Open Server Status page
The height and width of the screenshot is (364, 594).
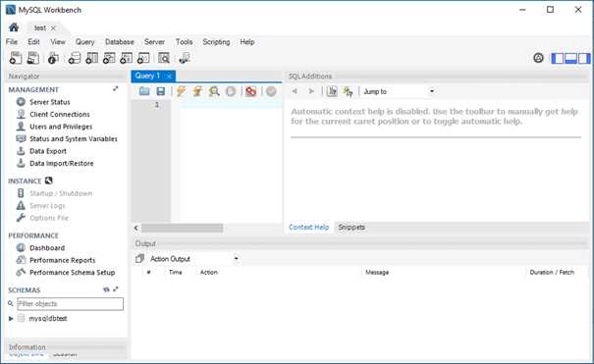click(50, 102)
